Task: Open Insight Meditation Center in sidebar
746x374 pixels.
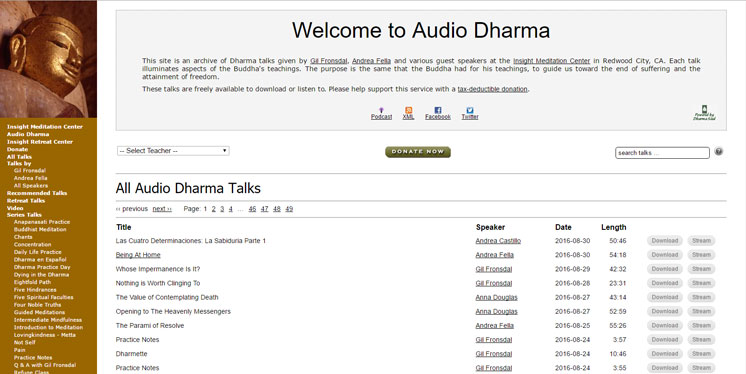Action: point(45,127)
